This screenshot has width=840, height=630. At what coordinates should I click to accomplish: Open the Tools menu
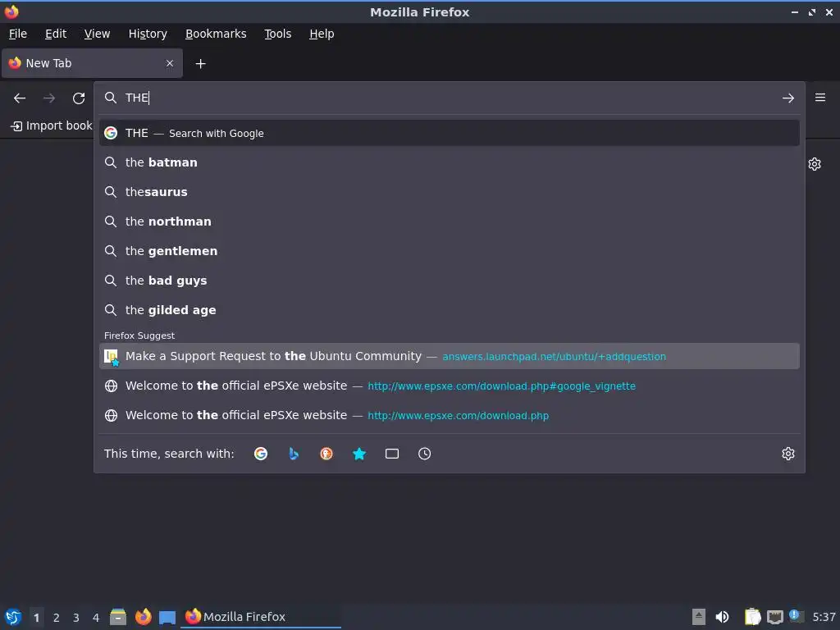coord(277,34)
